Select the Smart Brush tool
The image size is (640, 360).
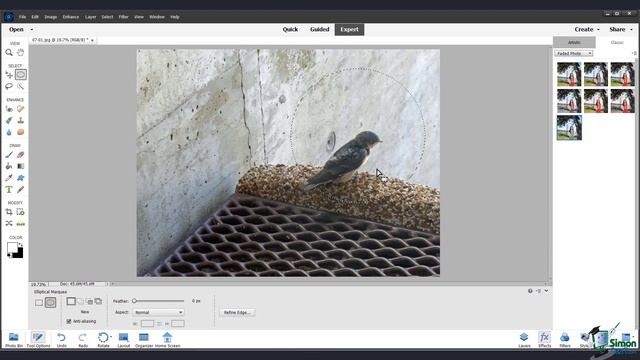(x=9, y=120)
